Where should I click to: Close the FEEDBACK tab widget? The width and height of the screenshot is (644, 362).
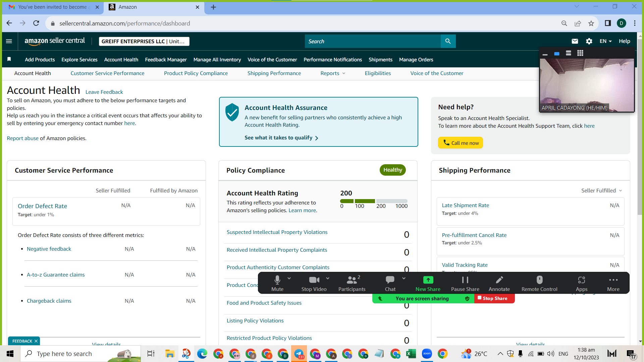pos(36,341)
